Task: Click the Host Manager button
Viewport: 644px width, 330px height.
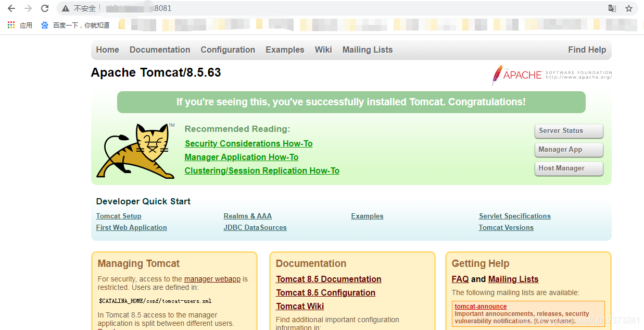Action: coord(569,168)
